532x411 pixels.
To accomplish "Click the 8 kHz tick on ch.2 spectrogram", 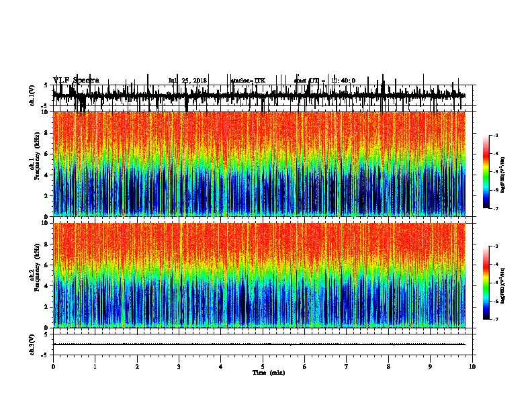I will [47, 244].
